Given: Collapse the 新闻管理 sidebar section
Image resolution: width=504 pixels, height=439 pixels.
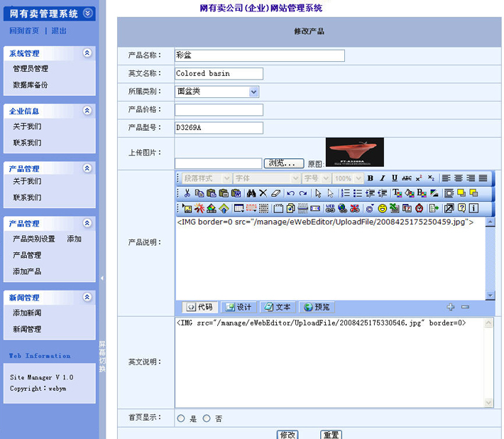Looking at the screenshot, I should pyautogui.click(x=87, y=297).
